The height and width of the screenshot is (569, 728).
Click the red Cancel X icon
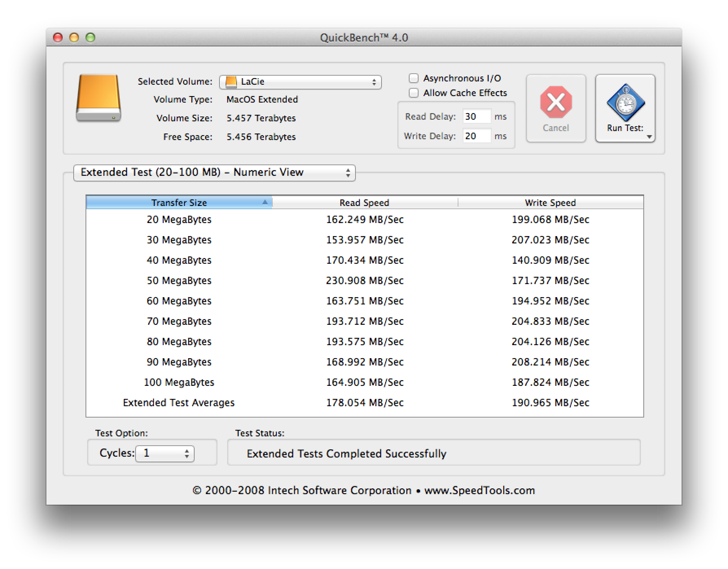556,102
